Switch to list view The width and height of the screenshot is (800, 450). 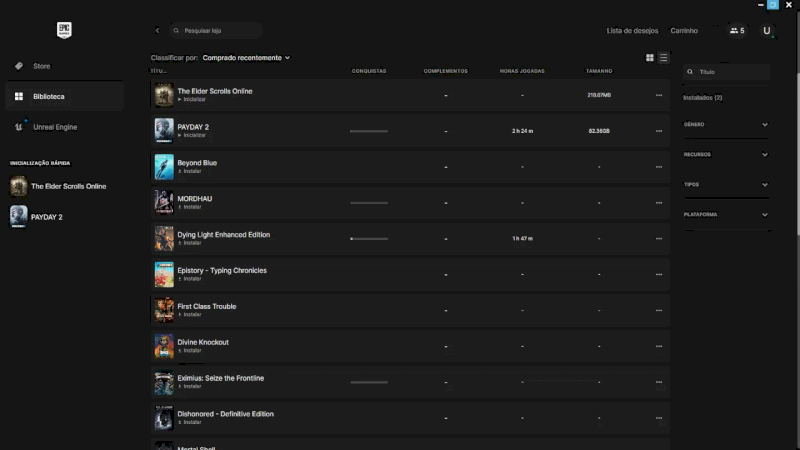click(x=663, y=58)
